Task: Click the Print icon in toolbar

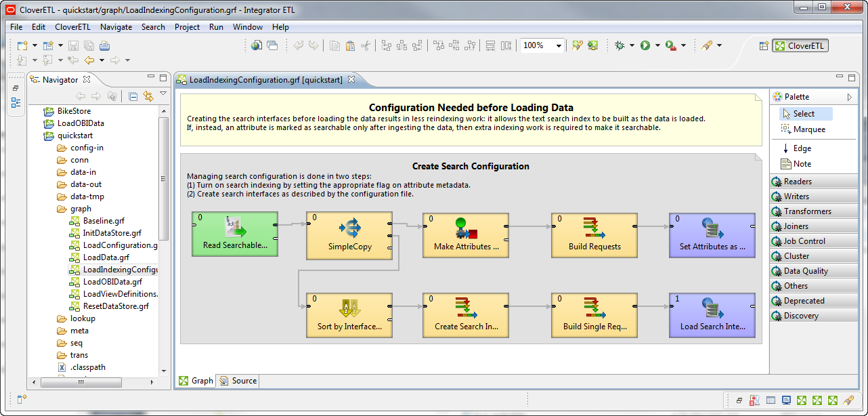Action: click(x=104, y=45)
